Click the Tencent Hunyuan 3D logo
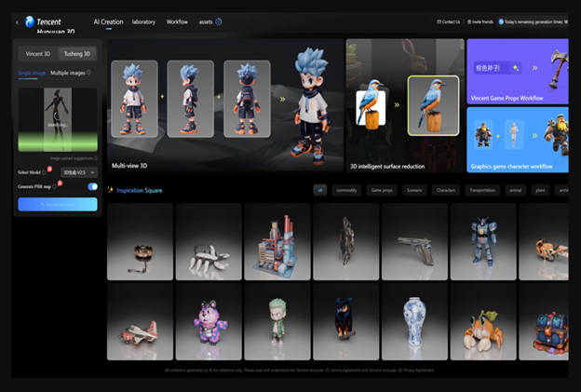 [x=48, y=21]
